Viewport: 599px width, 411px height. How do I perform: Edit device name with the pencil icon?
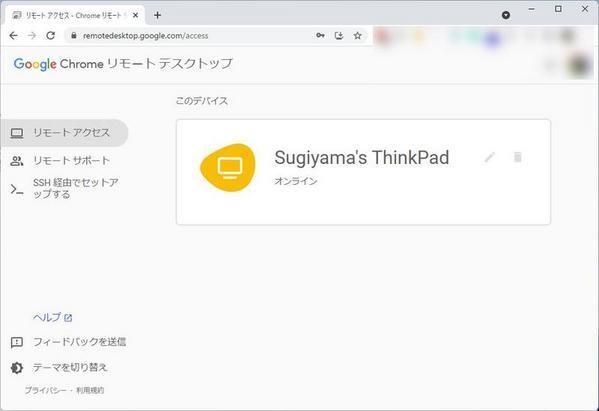coord(490,157)
